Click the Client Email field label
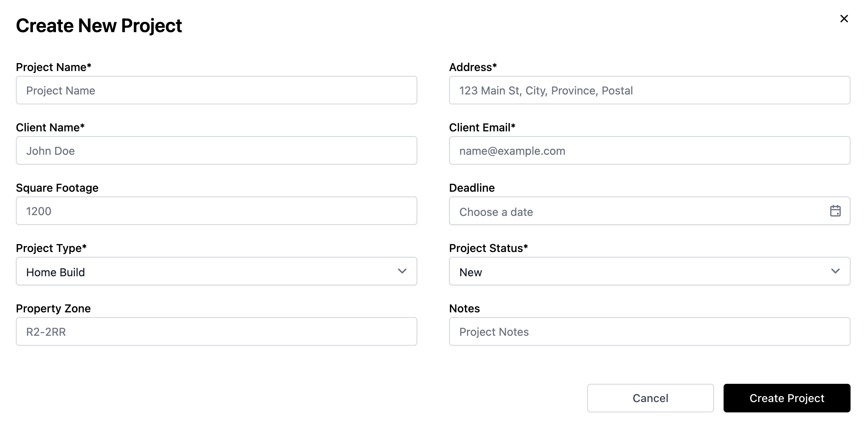The width and height of the screenshot is (868, 435). coord(482,127)
